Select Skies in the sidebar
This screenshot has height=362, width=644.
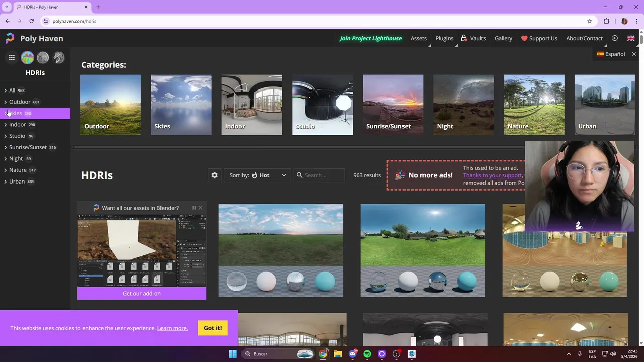pyautogui.click(x=35, y=113)
